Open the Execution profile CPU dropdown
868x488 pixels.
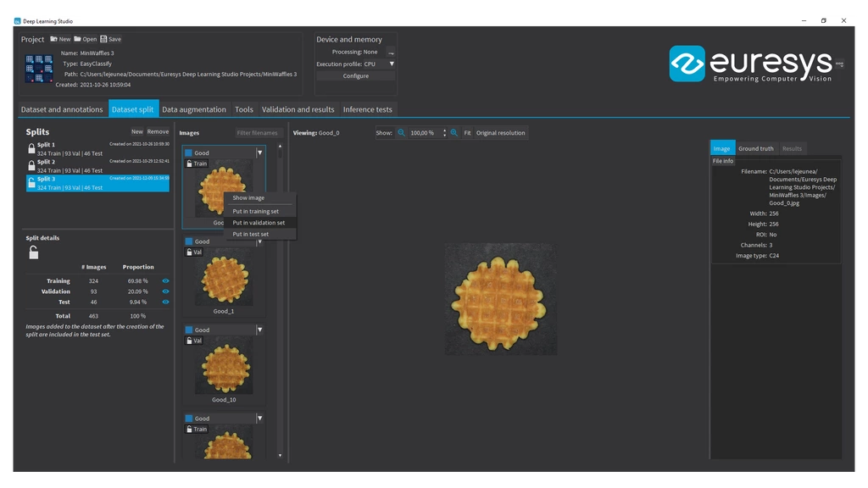tap(391, 64)
